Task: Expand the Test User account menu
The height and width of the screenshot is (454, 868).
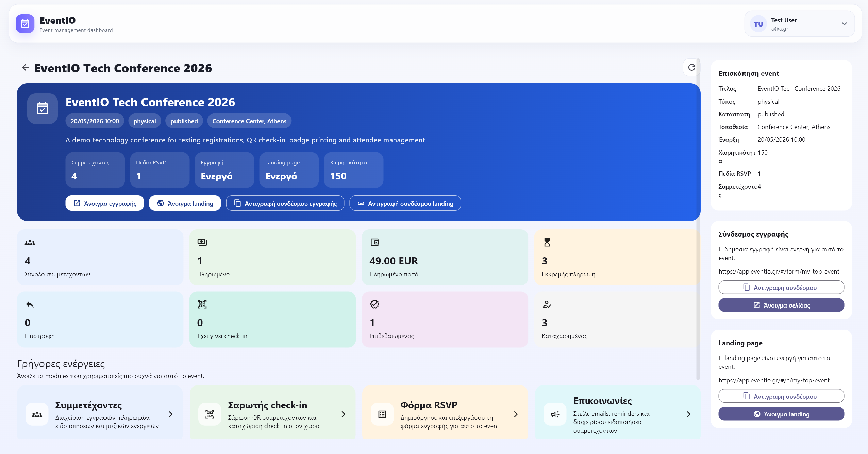Action: [844, 24]
